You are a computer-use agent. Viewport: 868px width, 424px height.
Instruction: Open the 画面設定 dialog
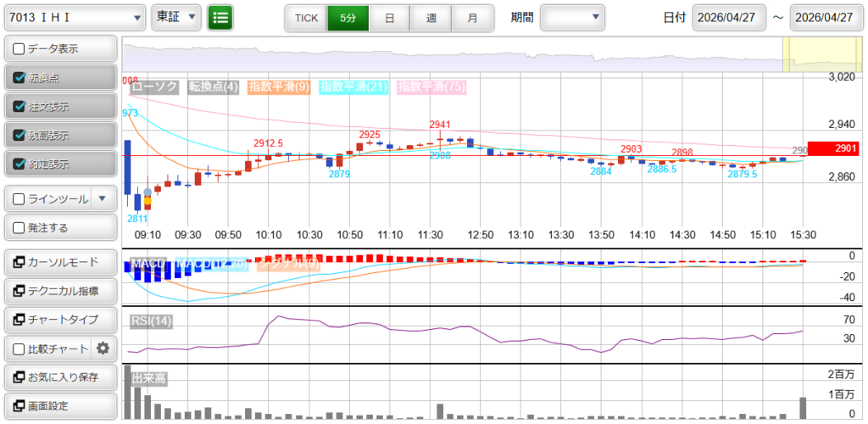click(59, 406)
